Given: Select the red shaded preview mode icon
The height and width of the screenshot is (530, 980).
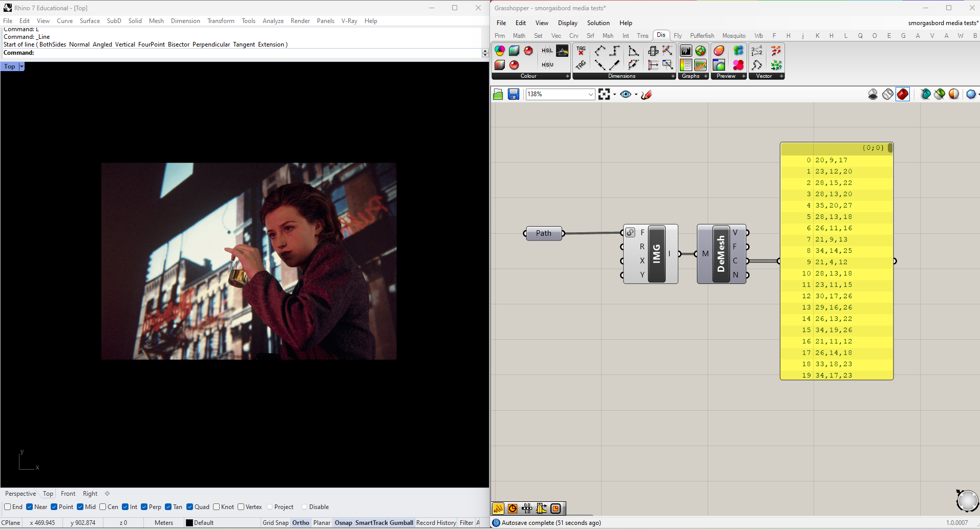Looking at the screenshot, I should (x=902, y=94).
